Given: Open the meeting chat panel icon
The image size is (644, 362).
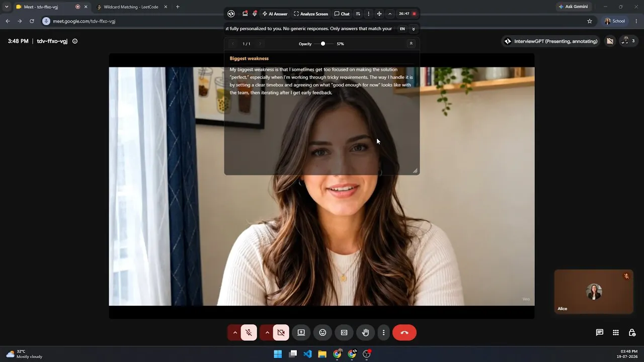Looking at the screenshot, I should point(600,332).
